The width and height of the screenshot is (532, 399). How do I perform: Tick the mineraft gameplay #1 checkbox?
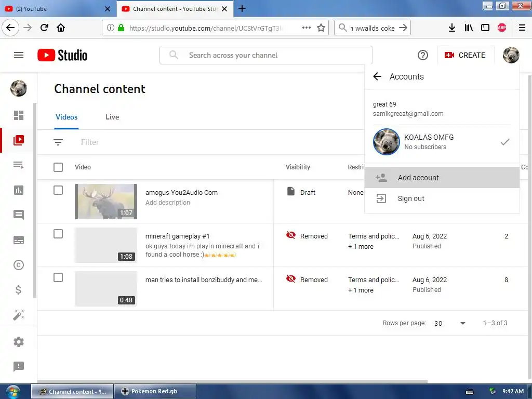point(58,234)
